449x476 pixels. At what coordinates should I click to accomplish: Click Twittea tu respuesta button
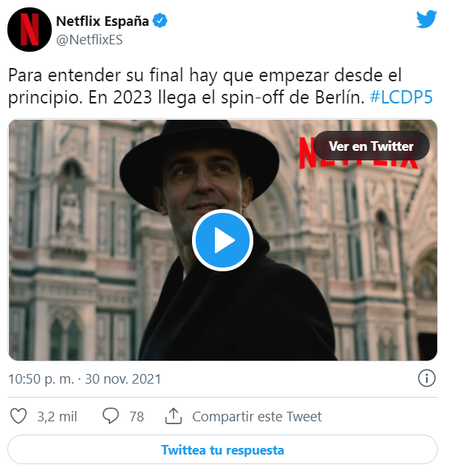223,449
